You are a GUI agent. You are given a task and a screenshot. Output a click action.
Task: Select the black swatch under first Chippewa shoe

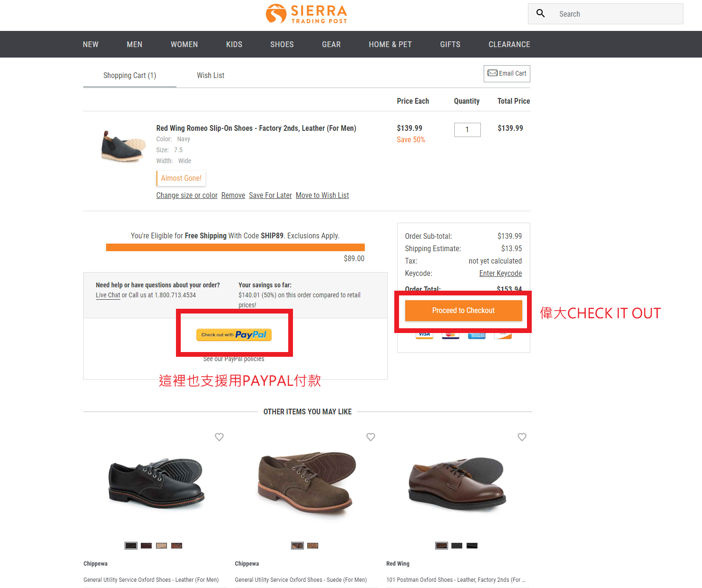point(131,546)
